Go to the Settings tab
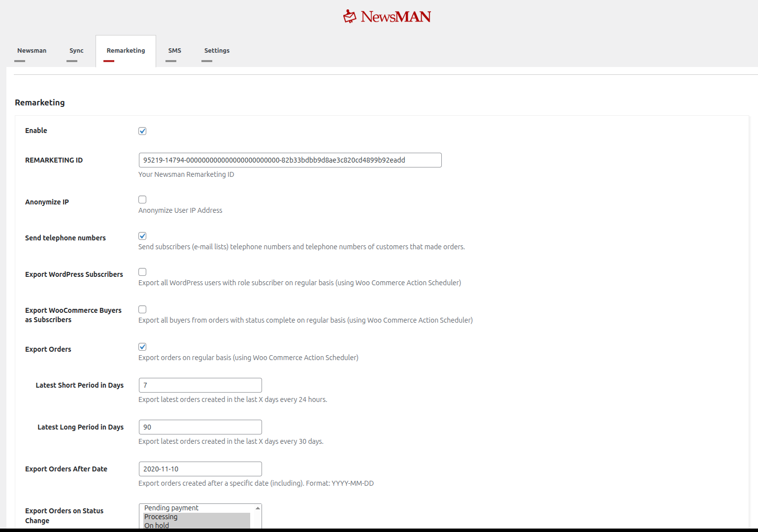The height and width of the screenshot is (532, 758). click(x=217, y=51)
